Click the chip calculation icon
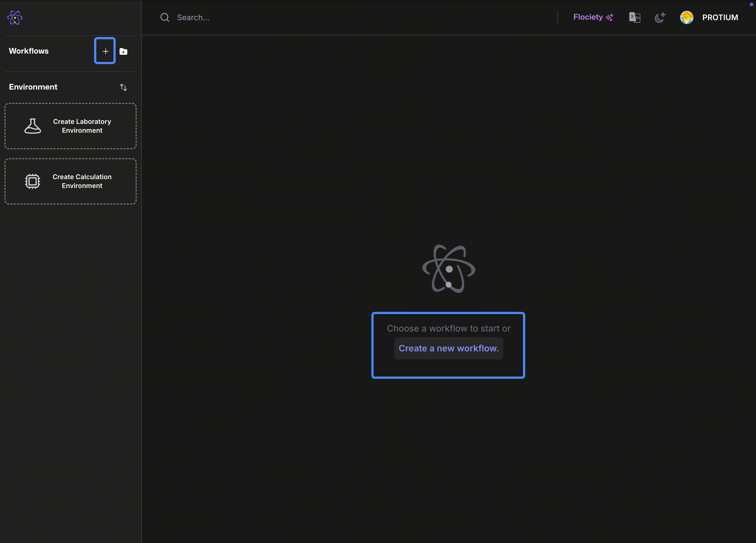 [x=33, y=181]
